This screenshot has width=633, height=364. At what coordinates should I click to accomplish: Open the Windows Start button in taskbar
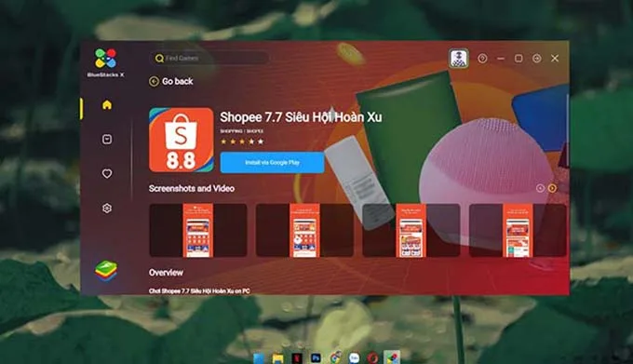[x=259, y=357]
